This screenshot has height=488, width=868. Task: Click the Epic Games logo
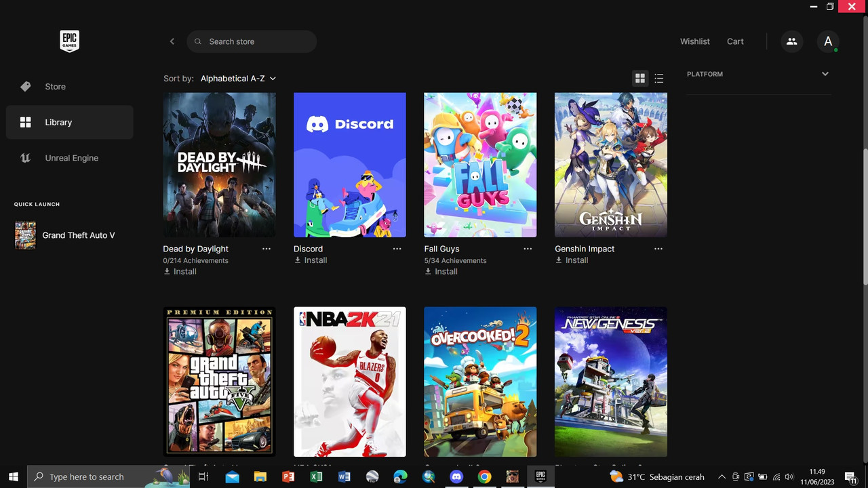pyautogui.click(x=69, y=41)
